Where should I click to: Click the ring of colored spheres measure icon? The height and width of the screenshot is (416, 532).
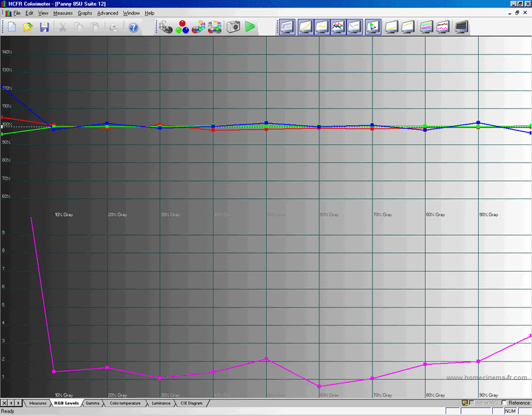(x=215, y=27)
